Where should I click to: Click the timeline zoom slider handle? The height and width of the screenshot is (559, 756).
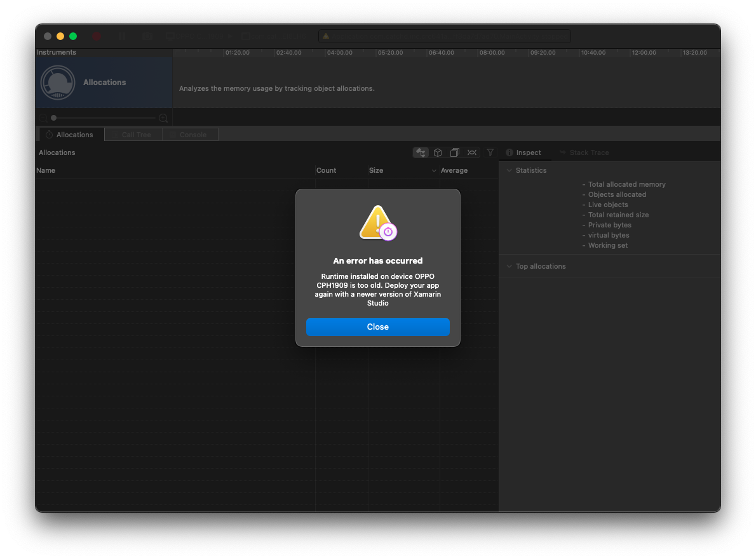click(53, 118)
